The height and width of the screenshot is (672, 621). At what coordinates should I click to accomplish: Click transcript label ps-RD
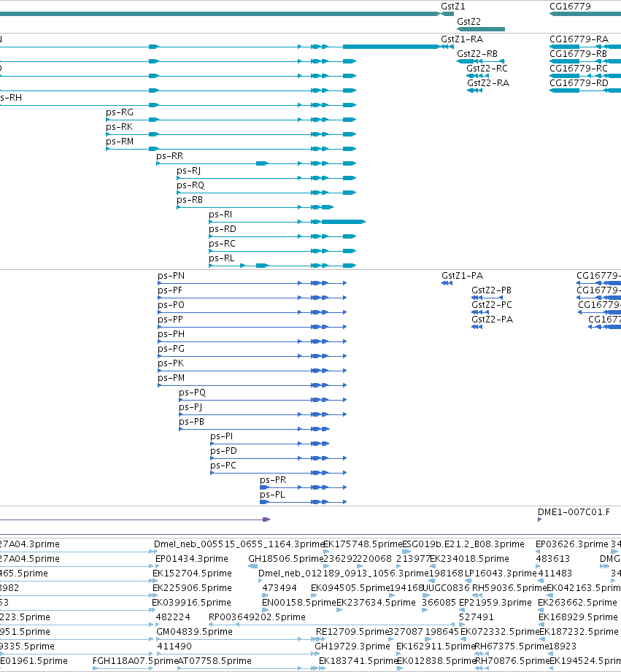223,228
